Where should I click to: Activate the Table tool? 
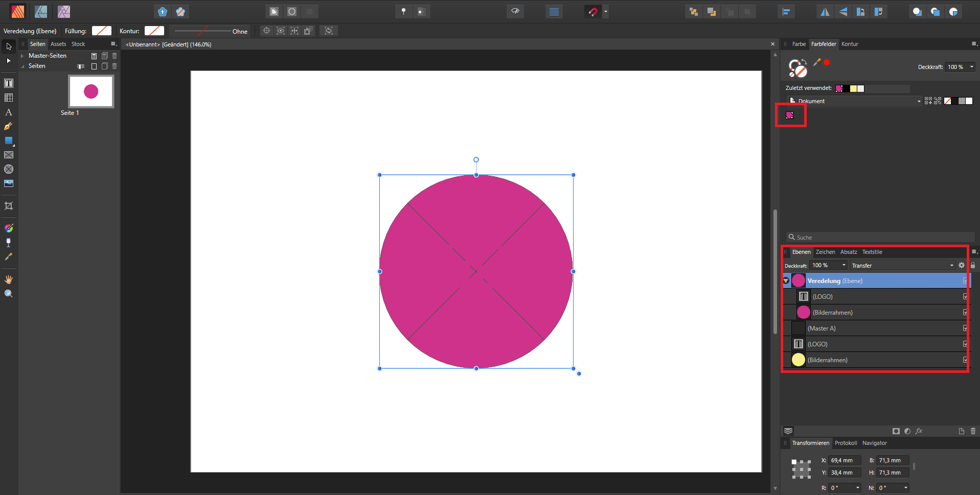pos(9,98)
